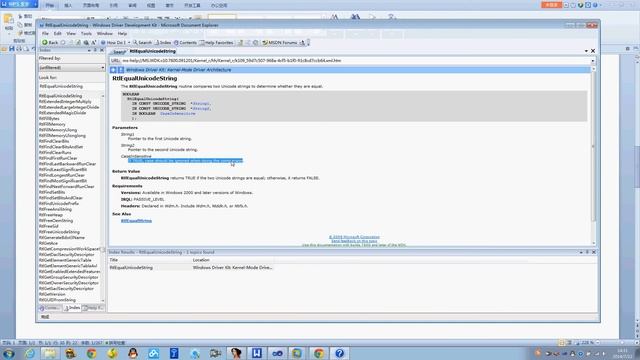Select RtlFindClearBits in index list

[x=54, y=141]
